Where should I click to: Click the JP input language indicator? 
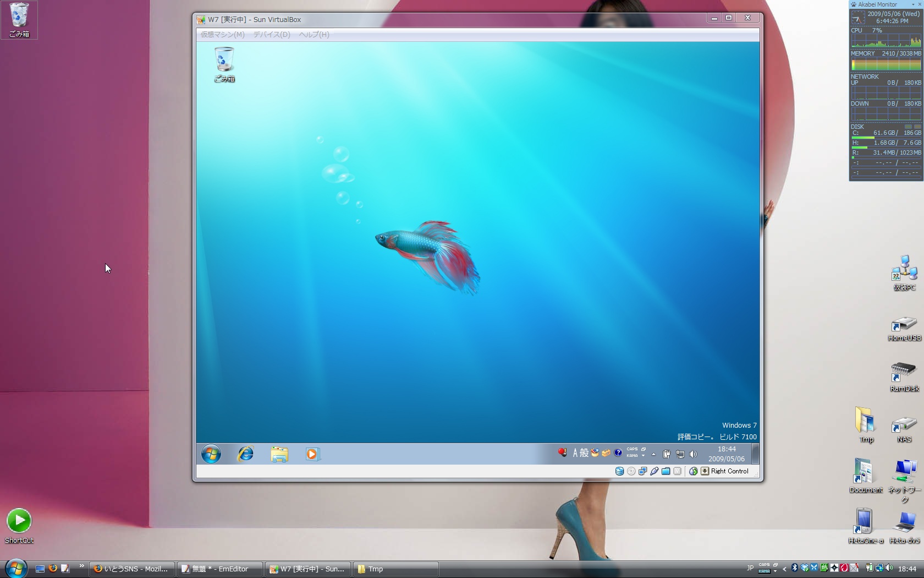click(750, 568)
